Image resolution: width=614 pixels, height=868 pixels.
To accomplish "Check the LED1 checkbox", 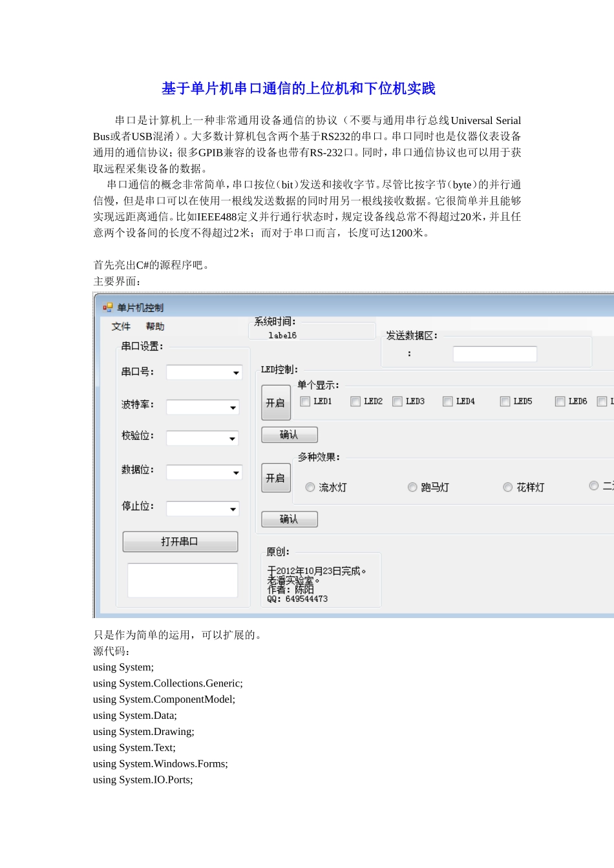I will tap(305, 402).
